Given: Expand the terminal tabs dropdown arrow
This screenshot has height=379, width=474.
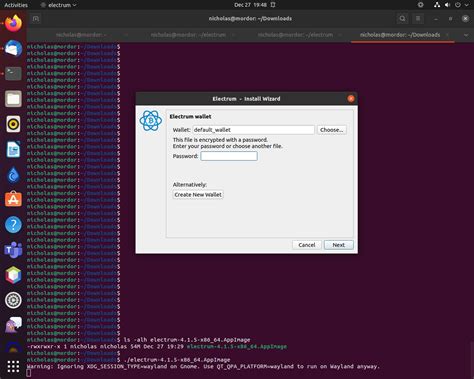Looking at the screenshot, I should (466, 35).
